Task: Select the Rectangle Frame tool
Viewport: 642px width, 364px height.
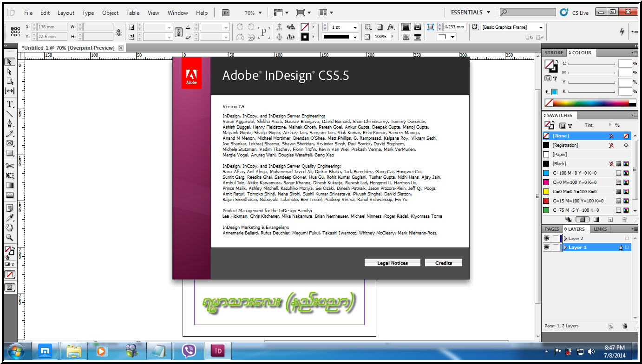Action: (x=10, y=143)
